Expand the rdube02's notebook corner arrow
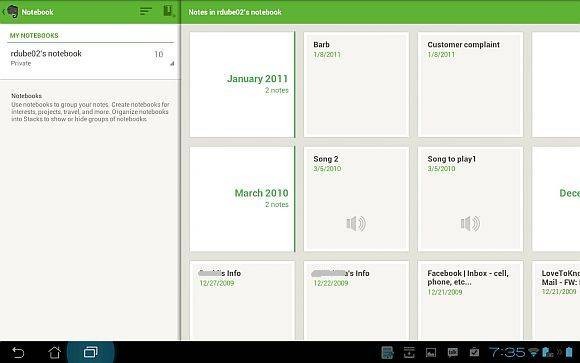This screenshot has width=580, height=363. [172, 64]
